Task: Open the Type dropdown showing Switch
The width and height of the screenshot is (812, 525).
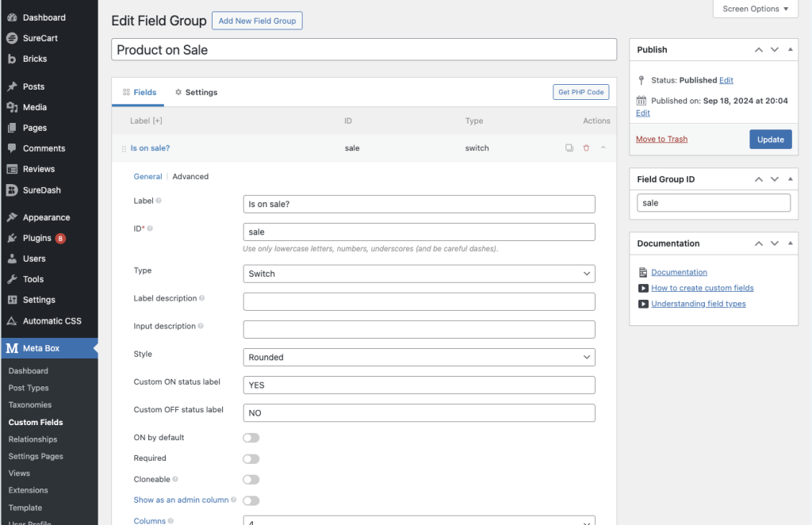Action: 419,274
